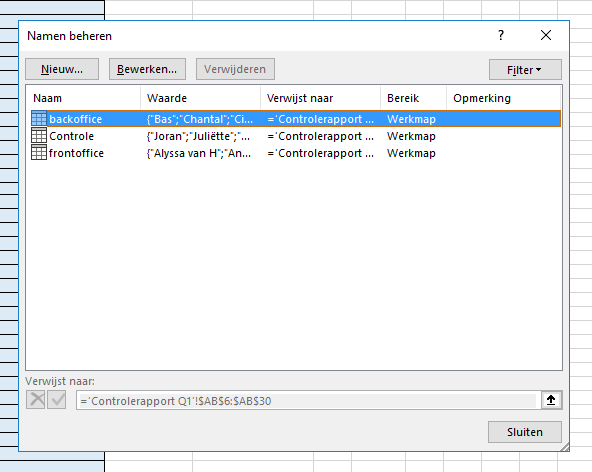Select the Controle name row
This screenshot has height=472, width=592.
click(x=296, y=136)
